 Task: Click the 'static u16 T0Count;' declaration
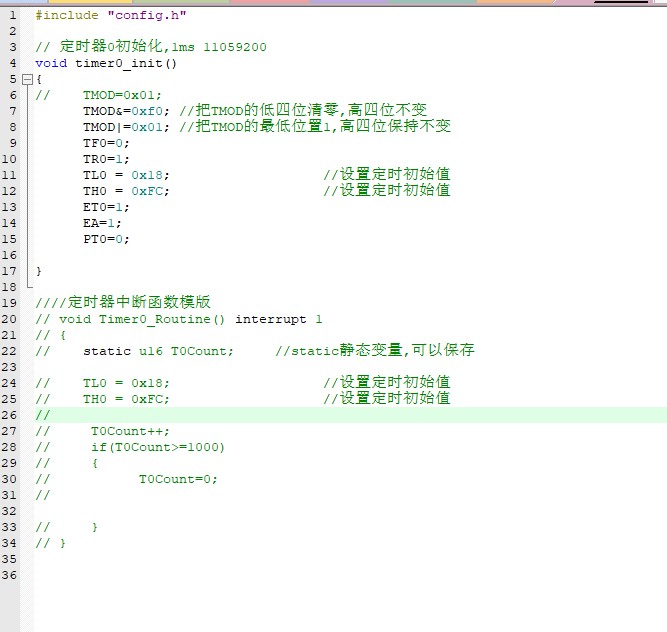point(158,351)
